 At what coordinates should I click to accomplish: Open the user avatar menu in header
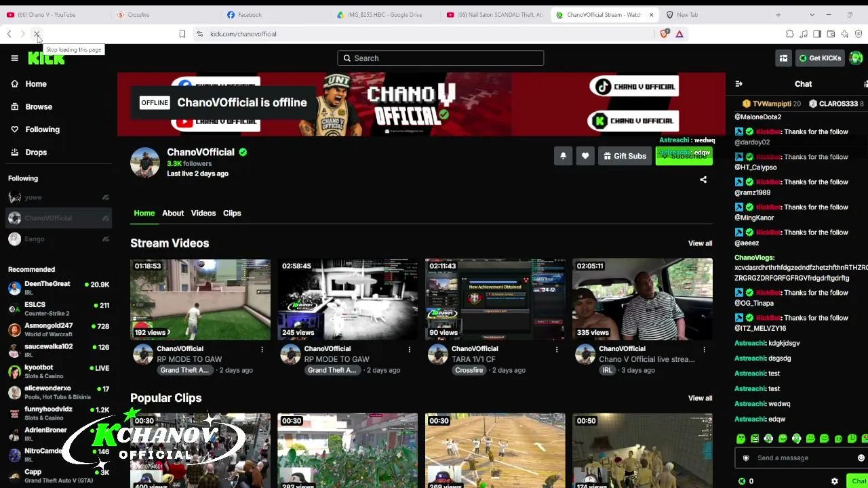[x=856, y=58]
